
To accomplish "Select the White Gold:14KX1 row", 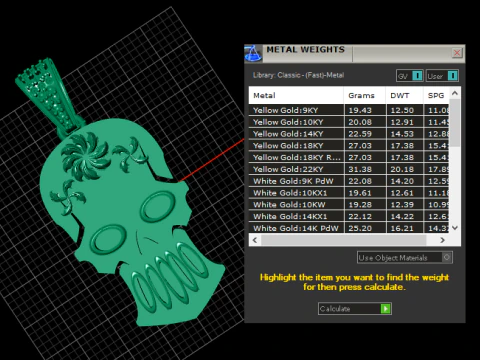I will pyautogui.click(x=349, y=217).
